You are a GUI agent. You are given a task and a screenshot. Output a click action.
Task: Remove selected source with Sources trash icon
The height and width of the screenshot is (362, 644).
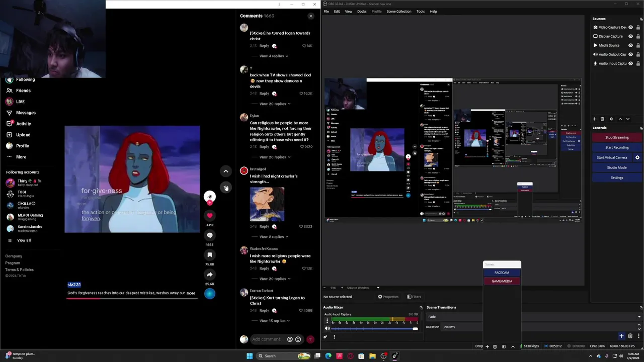coord(602,119)
